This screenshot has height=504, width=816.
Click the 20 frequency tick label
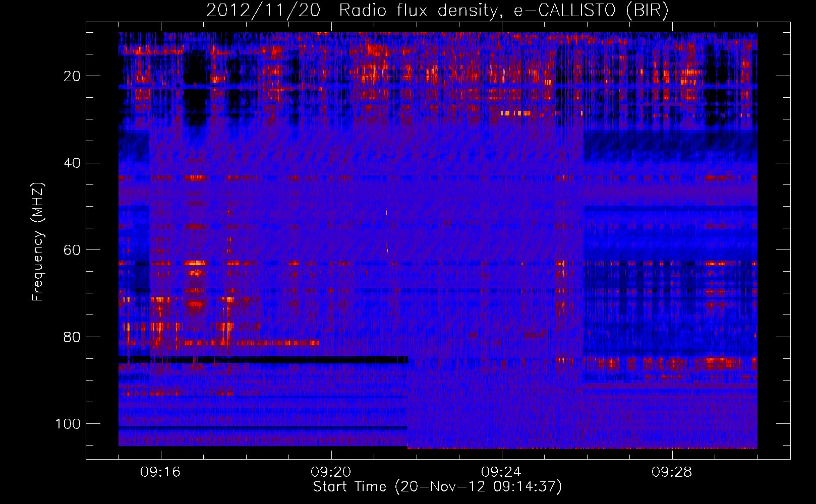click(x=73, y=76)
